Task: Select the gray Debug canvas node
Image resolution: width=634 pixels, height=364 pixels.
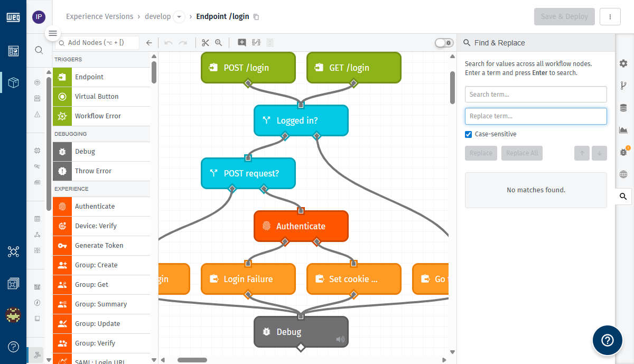Action: tap(301, 332)
